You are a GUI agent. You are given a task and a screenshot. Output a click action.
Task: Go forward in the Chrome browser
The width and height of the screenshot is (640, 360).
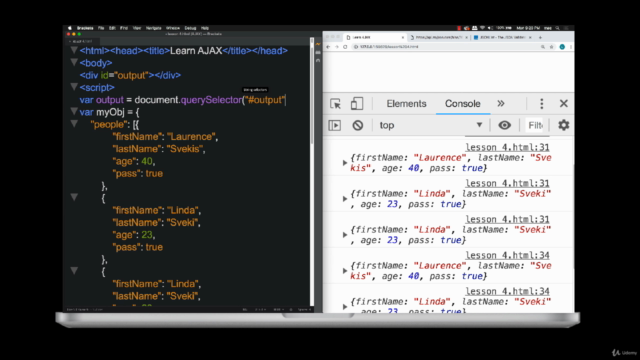(337, 47)
